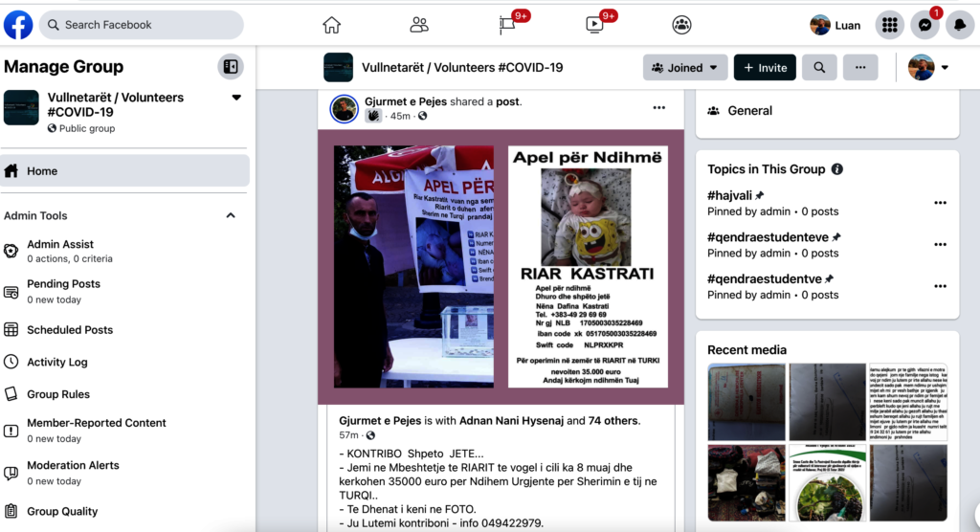This screenshot has height=532, width=980.
Task: Collapse the Admin Tools section
Action: coord(231,215)
